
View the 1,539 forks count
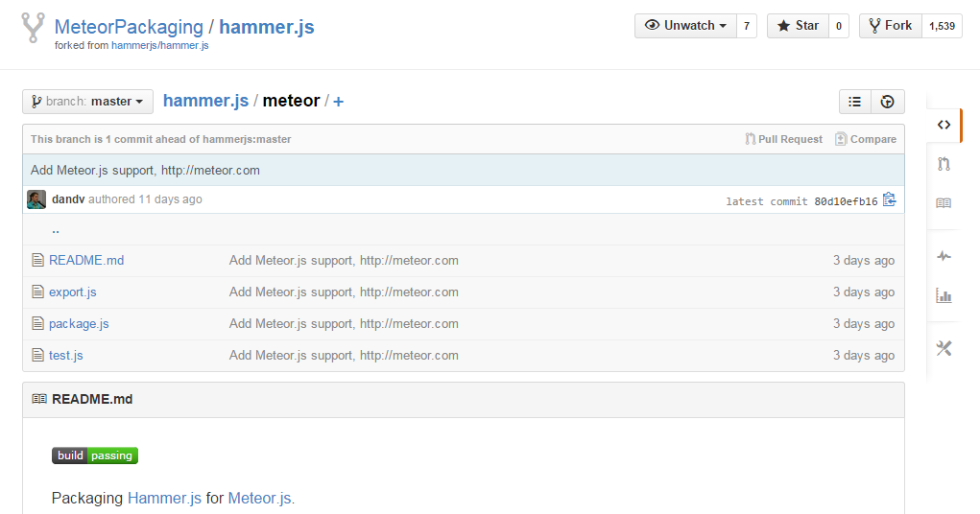[x=942, y=26]
